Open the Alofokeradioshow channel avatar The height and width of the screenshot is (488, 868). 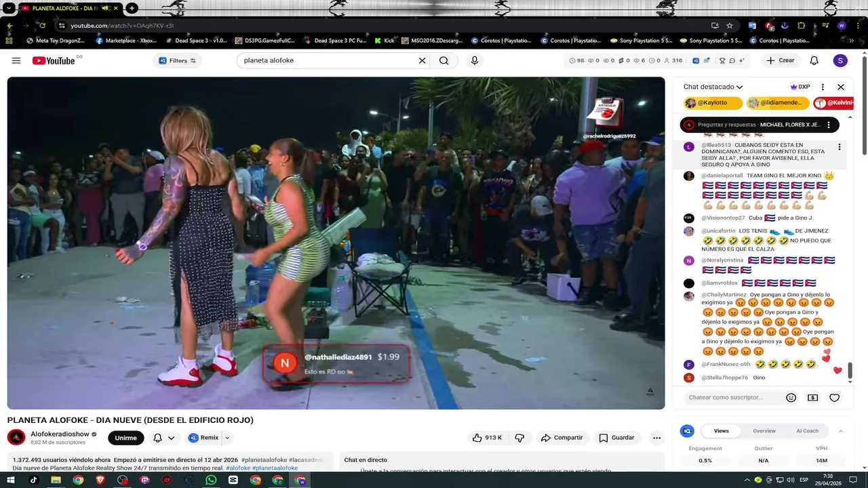pyautogui.click(x=16, y=438)
